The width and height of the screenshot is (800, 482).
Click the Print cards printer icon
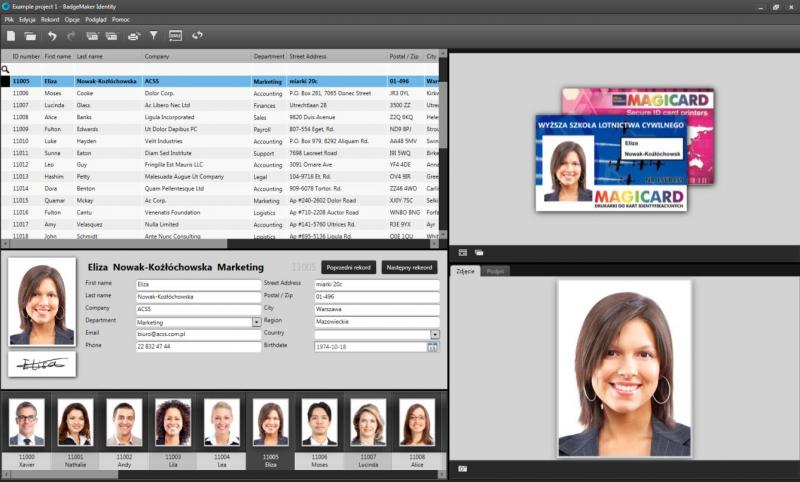[134, 36]
